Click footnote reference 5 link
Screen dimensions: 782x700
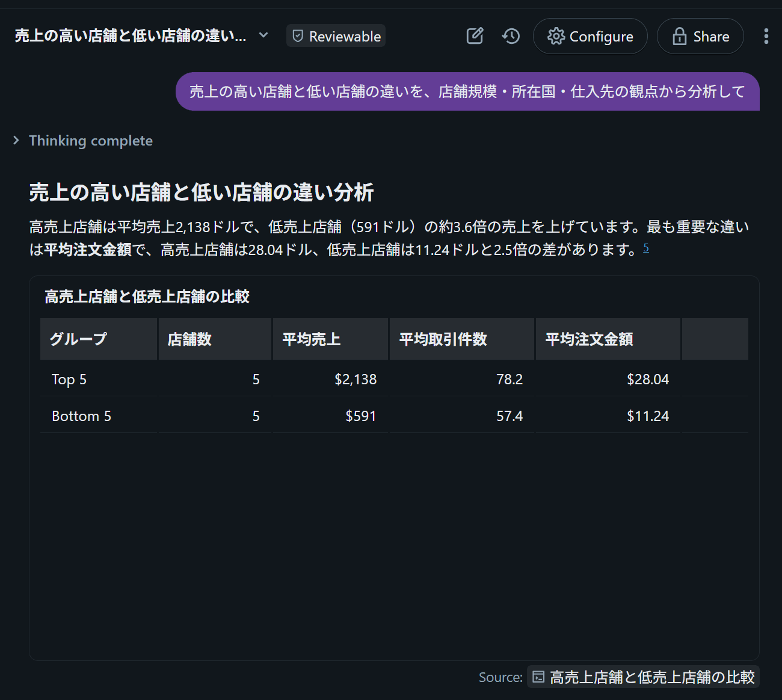(x=646, y=247)
